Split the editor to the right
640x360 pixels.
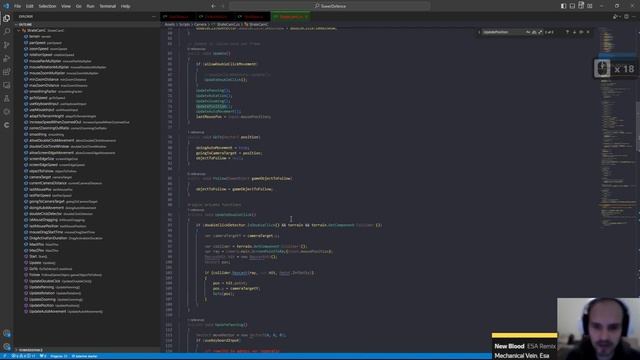[x=627, y=17]
